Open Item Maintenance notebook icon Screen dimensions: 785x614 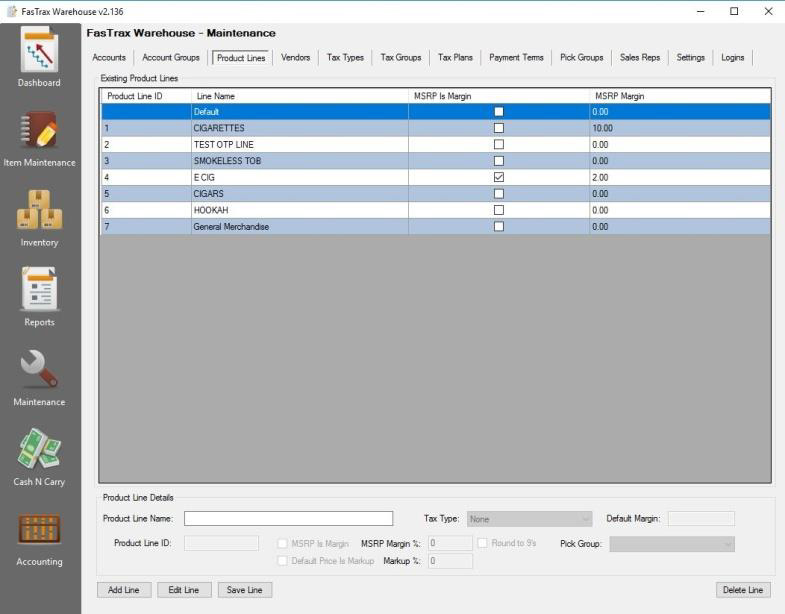click(39, 130)
